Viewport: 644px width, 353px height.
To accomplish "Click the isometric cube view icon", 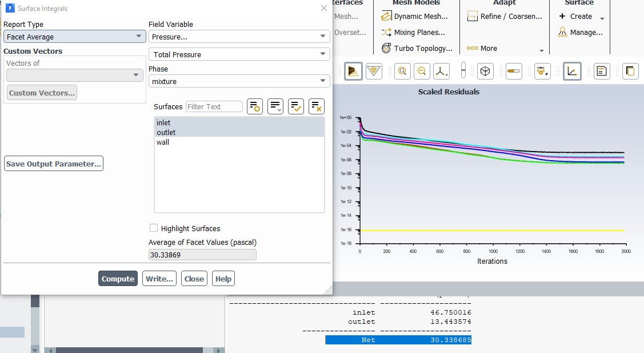I will pyautogui.click(x=485, y=71).
